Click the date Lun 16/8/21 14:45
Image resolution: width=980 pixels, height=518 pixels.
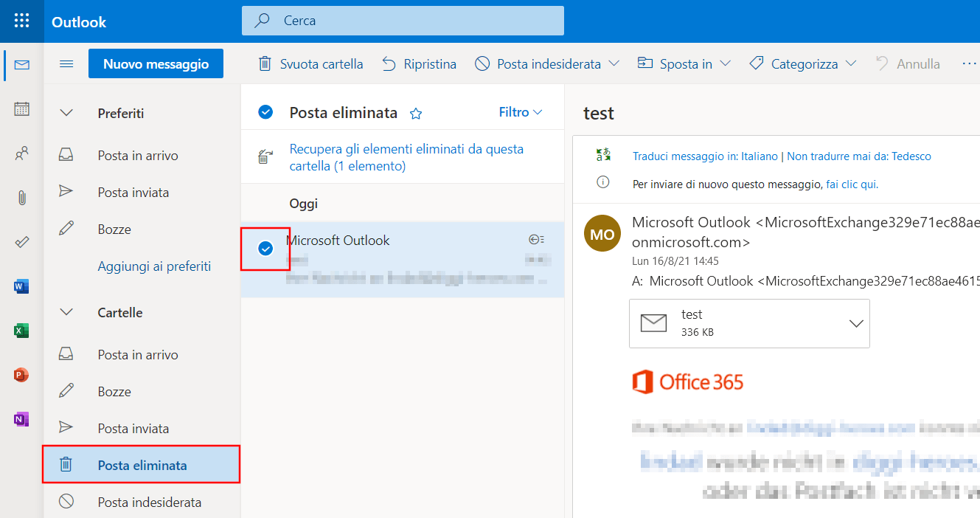675,261
